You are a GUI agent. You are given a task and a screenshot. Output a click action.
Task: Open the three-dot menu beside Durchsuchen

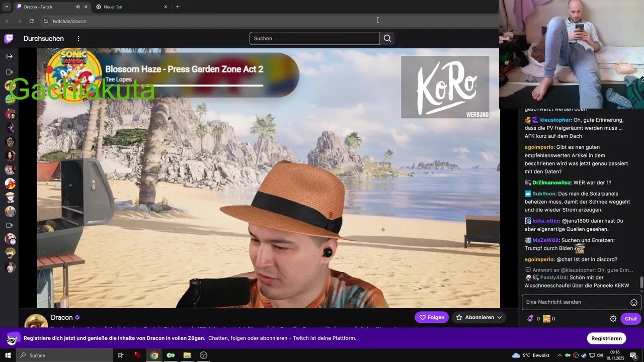tap(78, 39)
